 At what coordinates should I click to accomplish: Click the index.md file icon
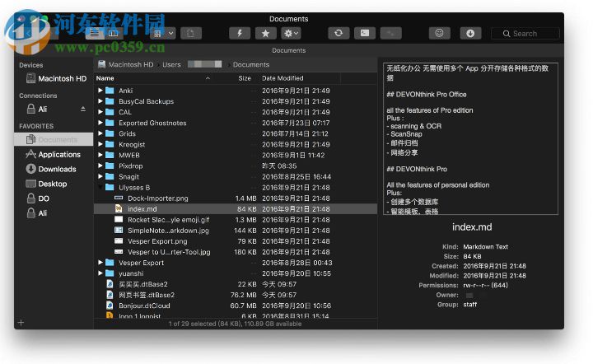coord(119,208)
